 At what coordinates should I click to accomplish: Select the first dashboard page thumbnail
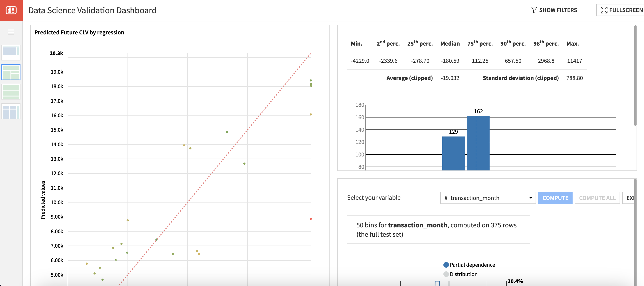coord(11,52)
